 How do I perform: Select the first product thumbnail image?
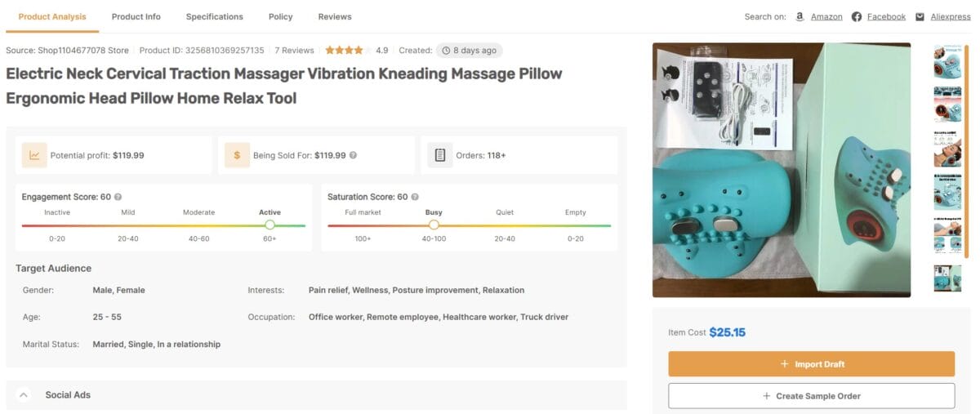point(947,62)
